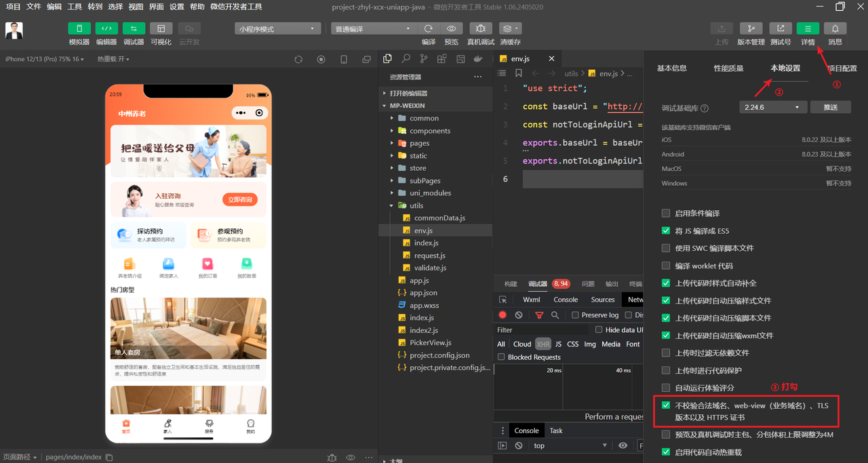Enable the 启用条件编译 checkbox
This screenshot has height=463, width=868.
tap(666, 213)
